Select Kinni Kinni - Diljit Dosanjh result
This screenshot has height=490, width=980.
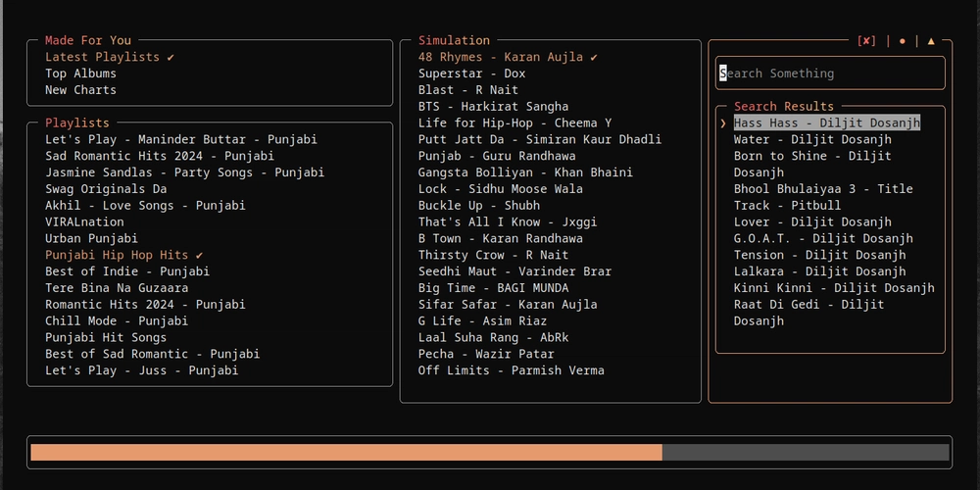click(x=834, y=288)
